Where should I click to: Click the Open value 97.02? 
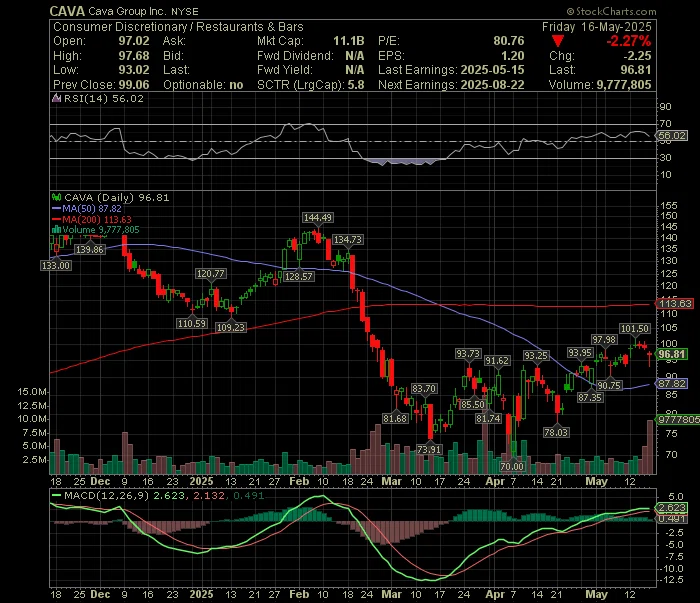coord(134,41)
